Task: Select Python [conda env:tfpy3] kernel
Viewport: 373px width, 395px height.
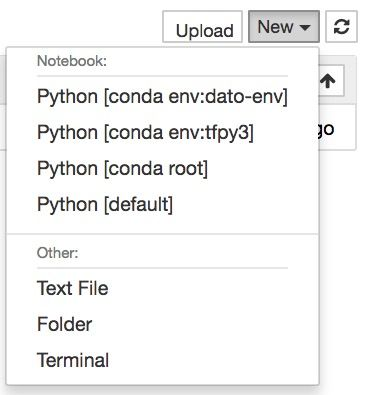Action: tap(162, 132)
